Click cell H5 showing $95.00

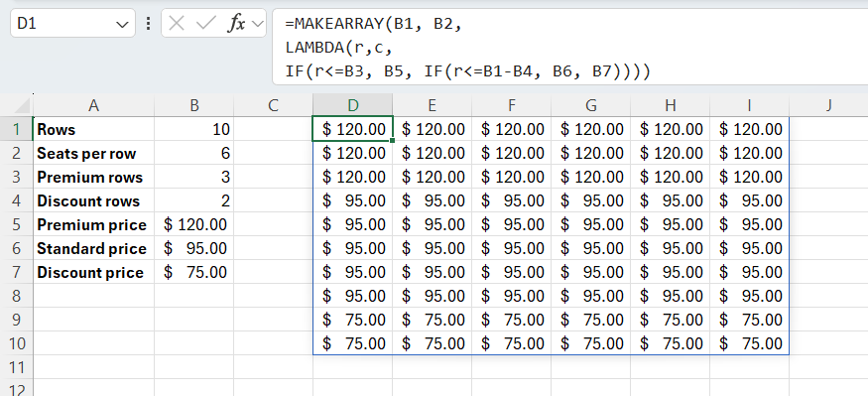(x=670, y=224)
